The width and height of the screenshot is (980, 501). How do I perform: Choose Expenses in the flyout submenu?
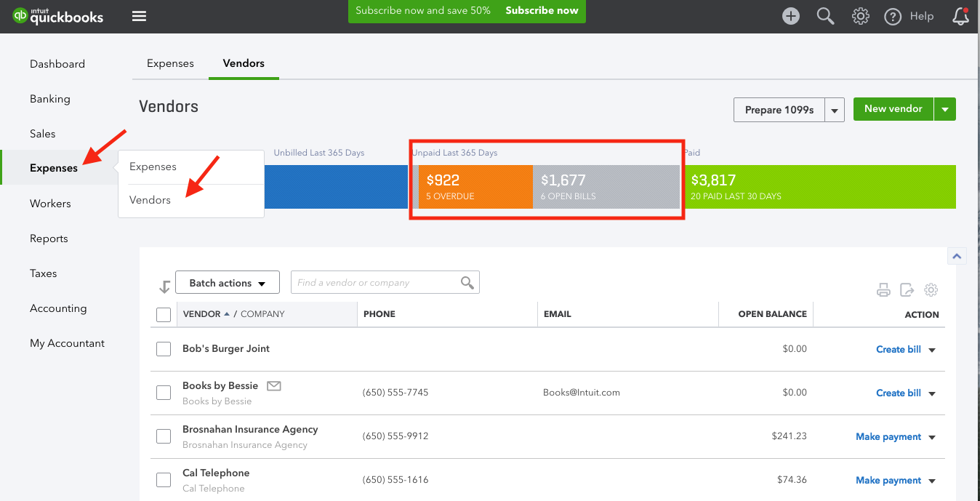(153, 167)
